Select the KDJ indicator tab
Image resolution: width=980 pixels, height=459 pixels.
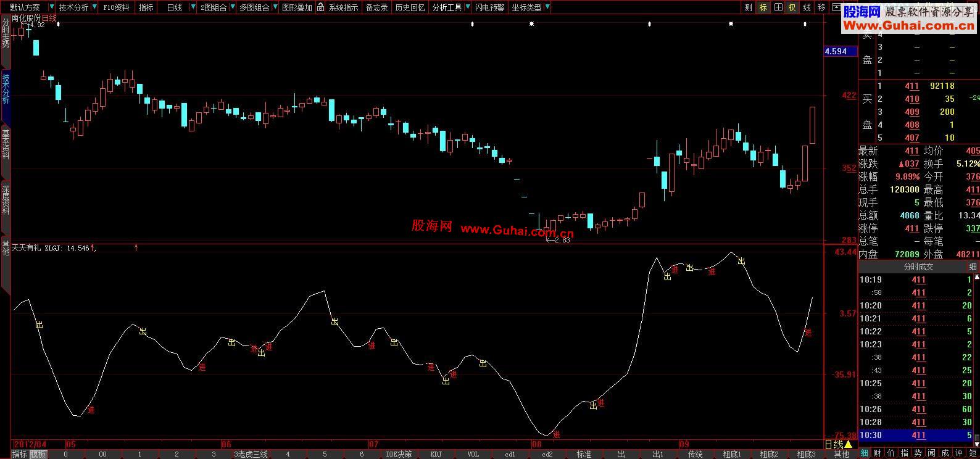(436, 454)
